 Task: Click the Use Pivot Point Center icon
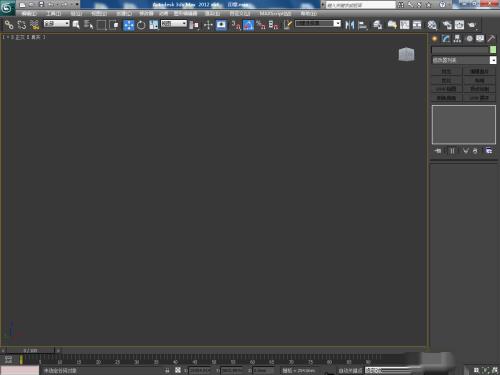click(x=194, y=25)
